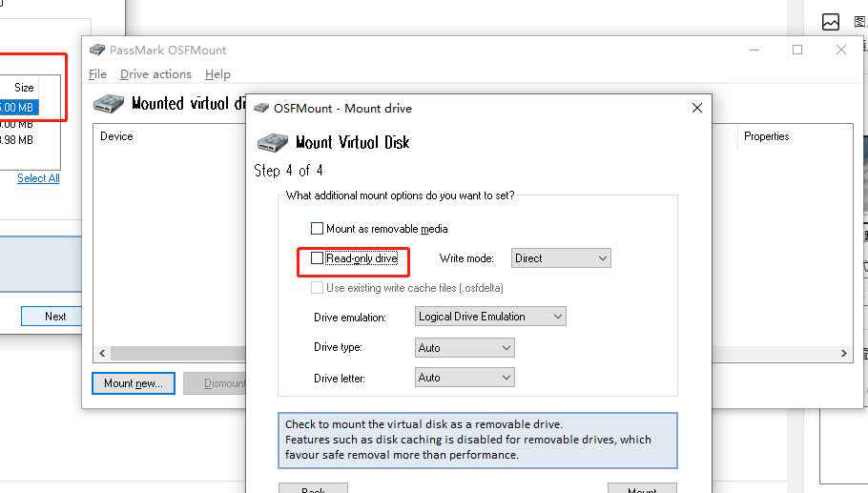Close the OSFMount Mount drive dialog
The height and width of the screenshot is (493, 868).
[x=697, y=108]
